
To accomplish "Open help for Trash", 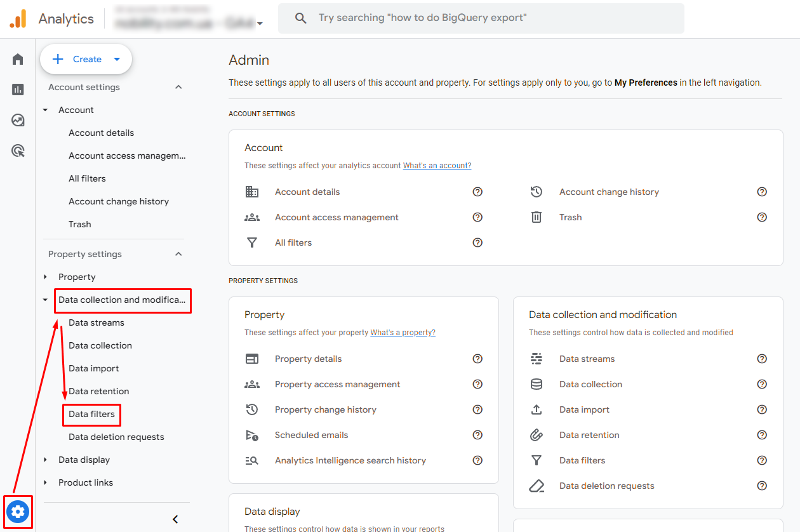I will (x=762, y=217).
